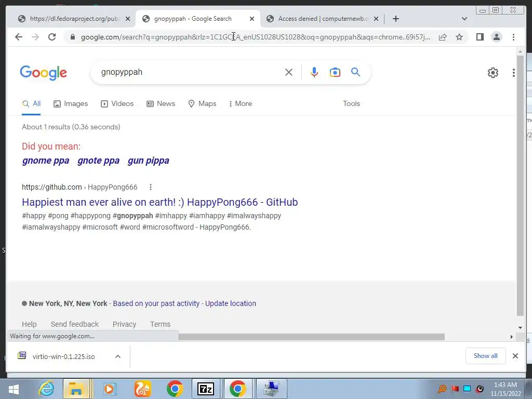The height and width of the screenshot is (399, 532).
Task: Open options for the github.com result
Action: [x=151, y=187]
